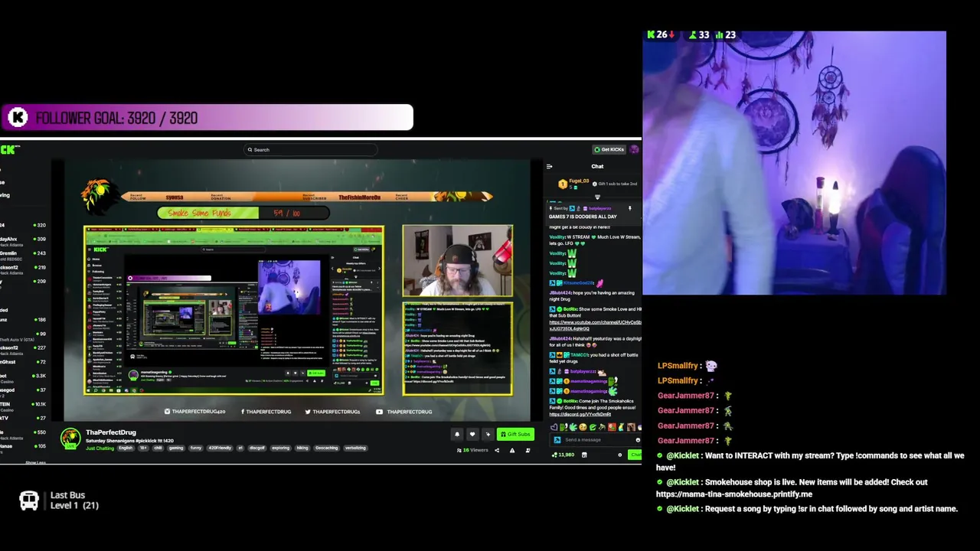Image resolution: width=980 pixels, height=551 pixels.
Task: Click the Voxility W STREAM chat message
Action: coord(595,240)
